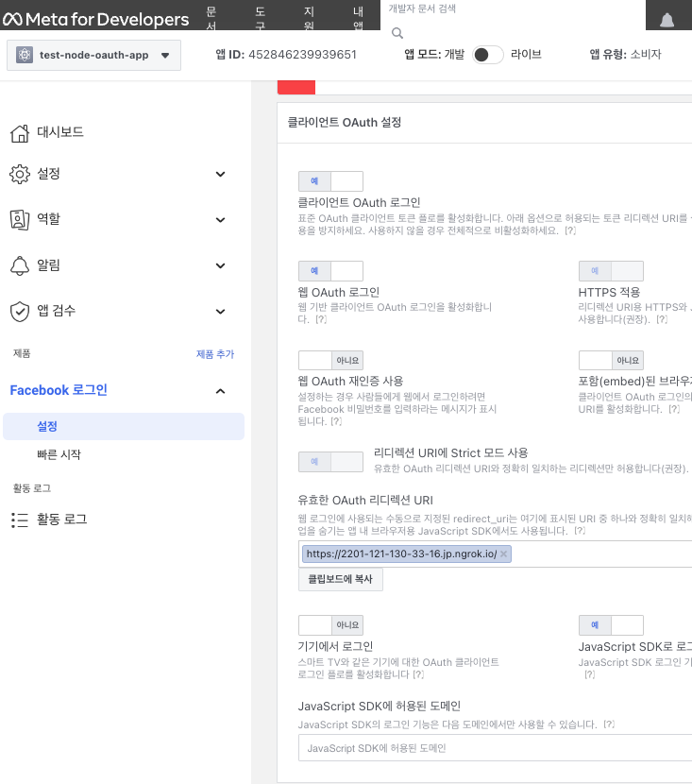Click Facebook 로그인 product heading
Viewport: 692px width, 784px height.
(x=59, y=390)
